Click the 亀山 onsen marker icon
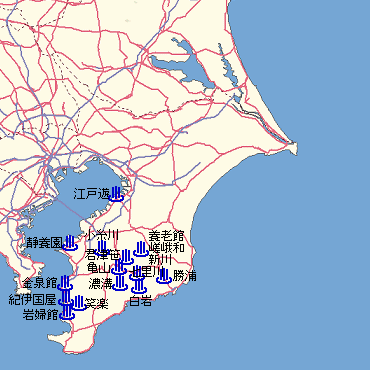Viewport: 370px width, 370px height. point(119,267)
